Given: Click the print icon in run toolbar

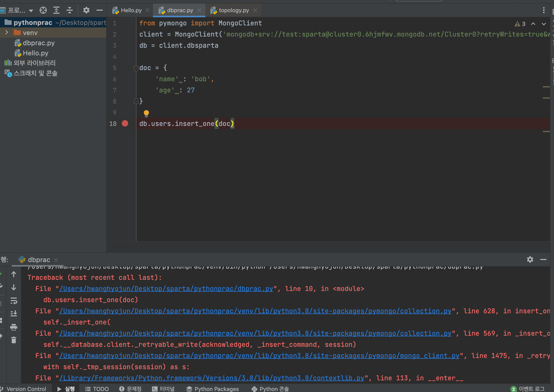Looking at the screenshot, I should 14,327.
